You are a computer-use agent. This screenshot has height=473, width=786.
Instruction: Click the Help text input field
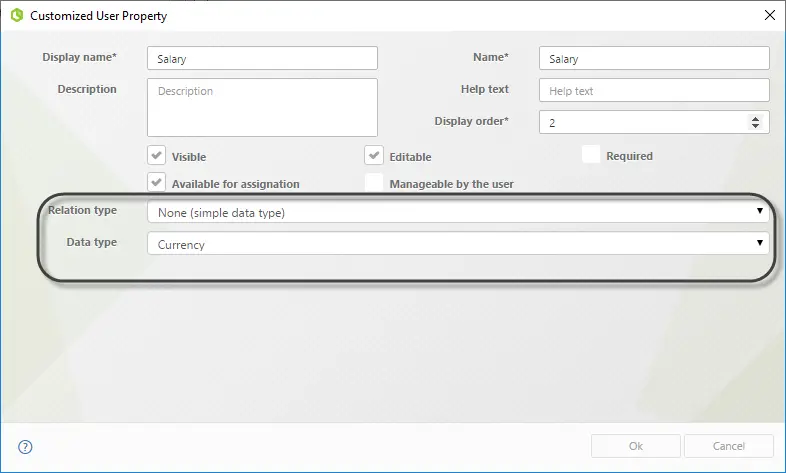point(654,90)
